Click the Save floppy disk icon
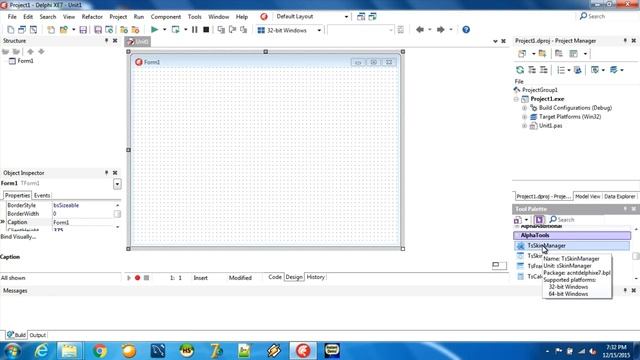640x360 pixels. pyautogui.click(x=83, y=30)
